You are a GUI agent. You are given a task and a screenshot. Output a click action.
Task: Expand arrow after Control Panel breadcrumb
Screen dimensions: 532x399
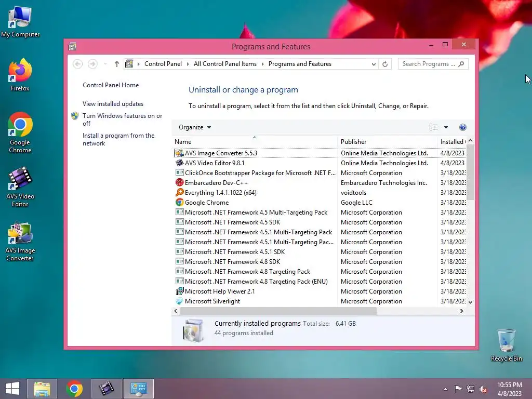tap(188, 64)
